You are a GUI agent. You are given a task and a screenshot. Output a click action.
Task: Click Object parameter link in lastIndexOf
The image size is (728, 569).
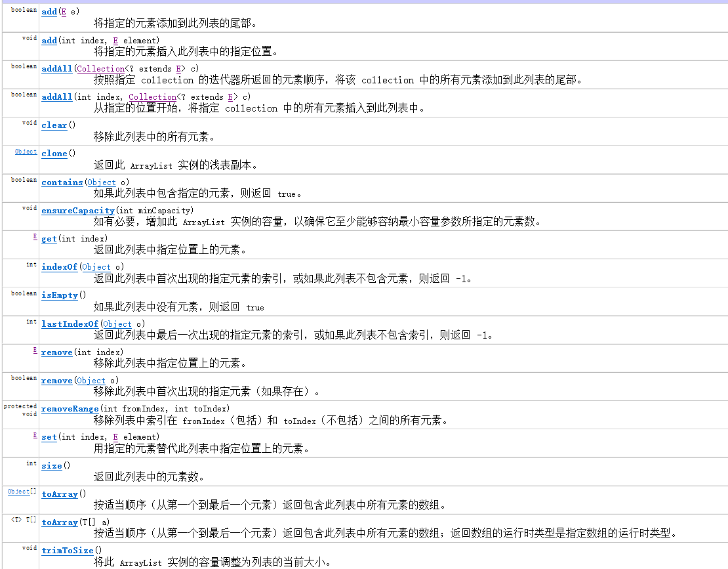click(117, 324)
